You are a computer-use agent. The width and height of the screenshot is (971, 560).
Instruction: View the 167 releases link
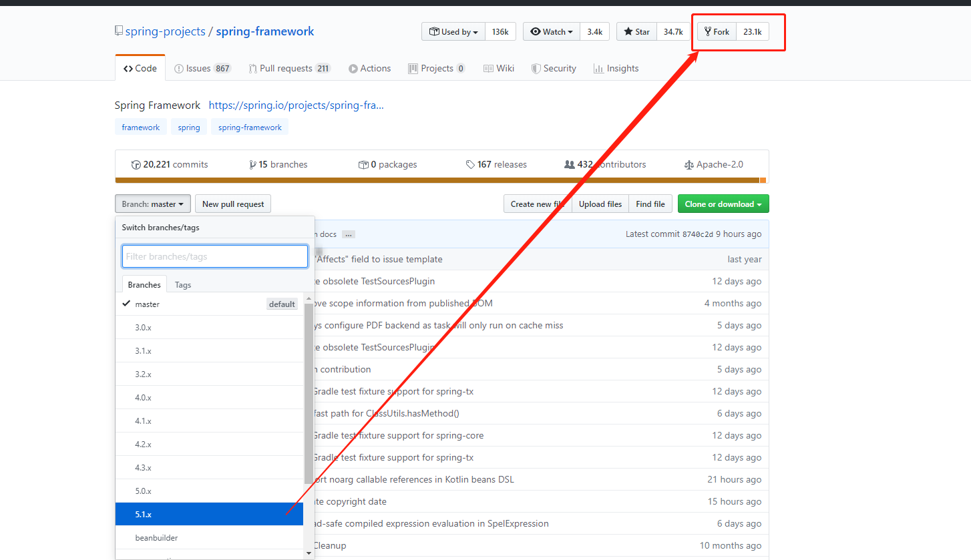tap(496, 164)
